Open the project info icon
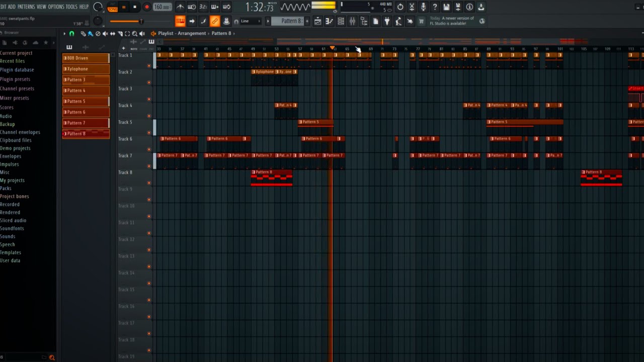 (x=469, y=7)
